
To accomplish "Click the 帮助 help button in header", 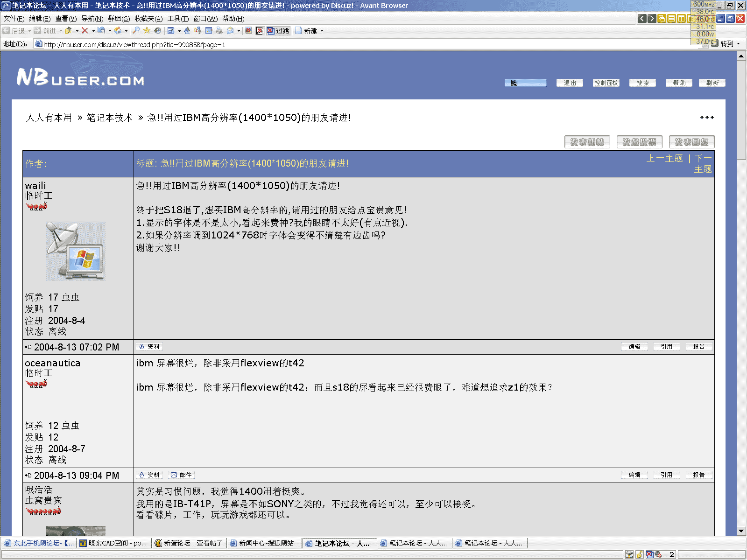I will 679,83.
